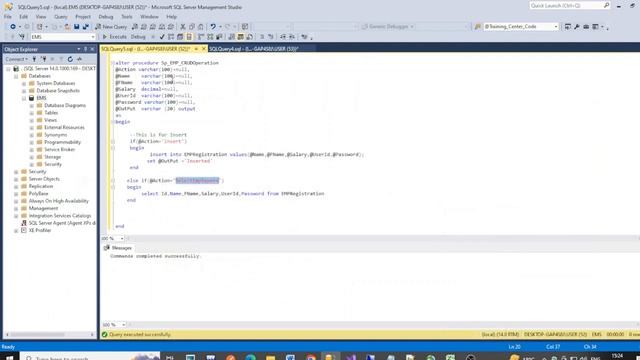Expand the Programmability folder
The image size is (640, 360).
(31, 142)
